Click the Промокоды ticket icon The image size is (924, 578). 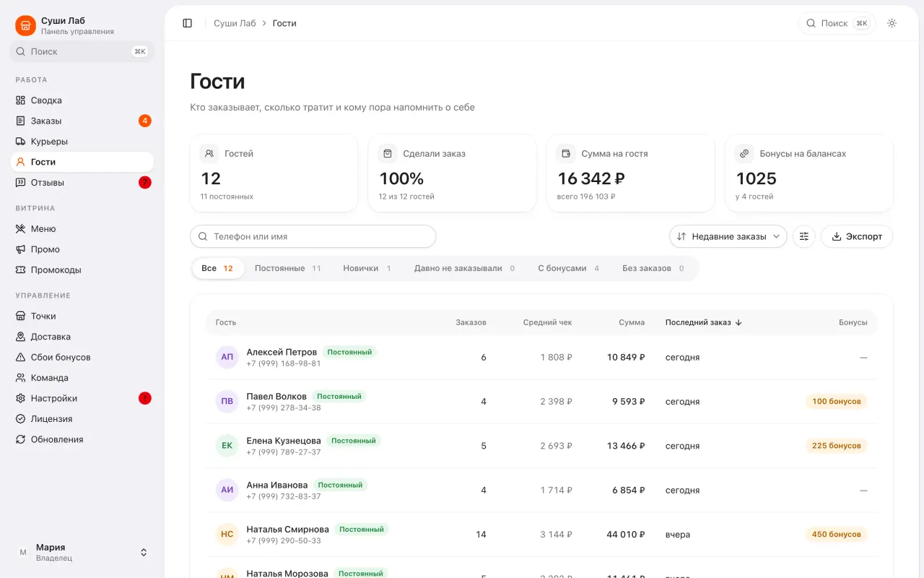[x=21, y=270]
